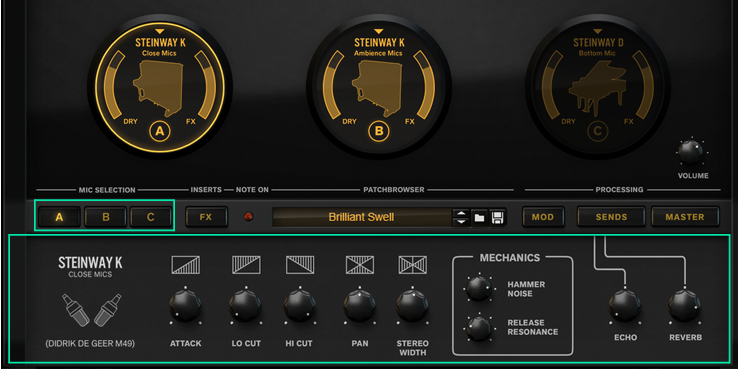739x371 pixels.
Task: Click the circled C layer badge
Action: pos(598,132)
